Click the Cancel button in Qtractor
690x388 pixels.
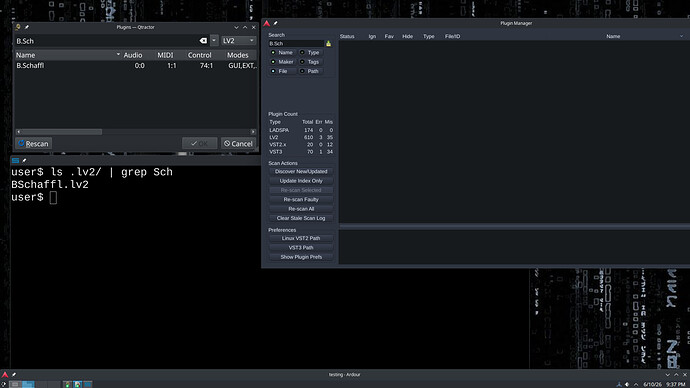(x=238, y=143)
